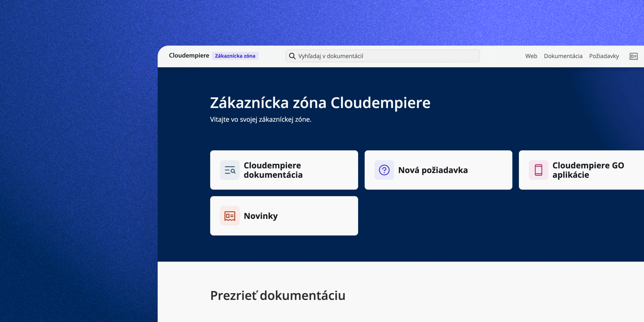
Task: Open the Nová požiadavka card
Action: point(438,170)
